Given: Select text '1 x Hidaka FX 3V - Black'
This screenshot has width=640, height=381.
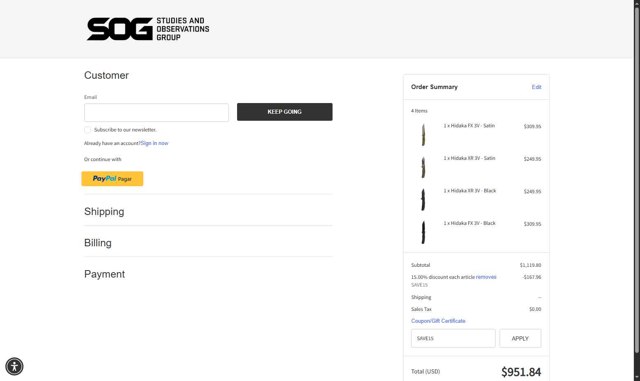Looking at the screenshot, I should click(x=469, y=223).
